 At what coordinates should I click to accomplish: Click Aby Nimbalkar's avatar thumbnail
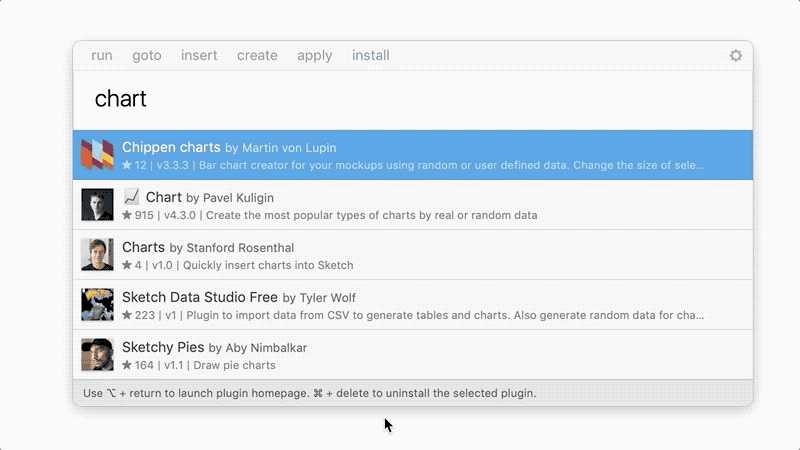point(97,355)
